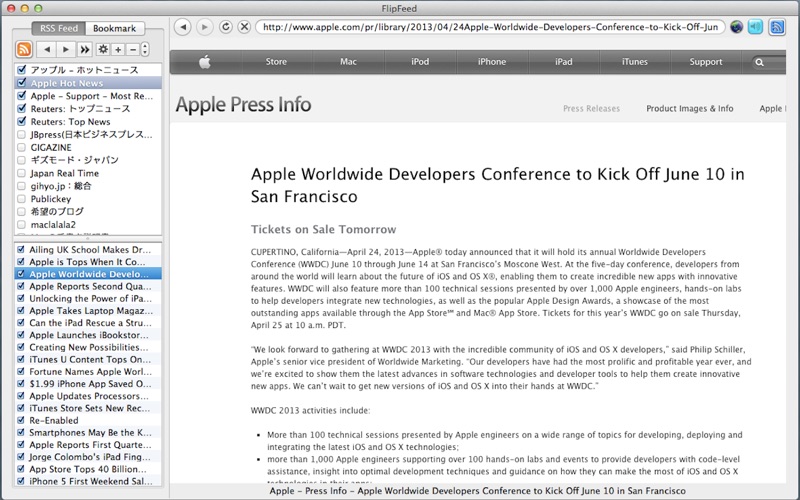Viewport: 800px width, 500px height.
Task: Remove a feed with the minus button
Action: click(x=133, y=49)
